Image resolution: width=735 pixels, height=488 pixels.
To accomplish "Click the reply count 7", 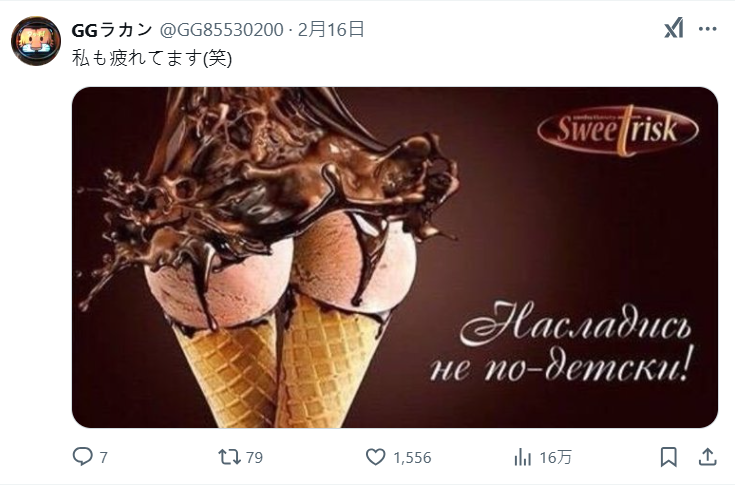I will [104, 457].
